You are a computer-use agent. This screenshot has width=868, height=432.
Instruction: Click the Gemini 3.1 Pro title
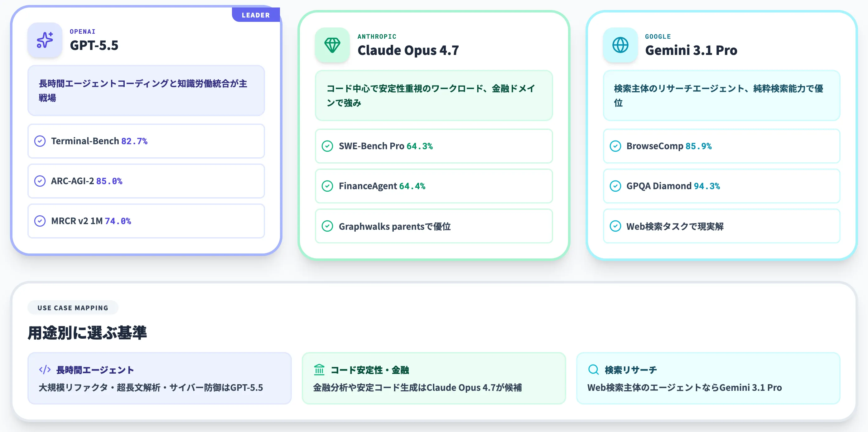(x=691, y=50)
